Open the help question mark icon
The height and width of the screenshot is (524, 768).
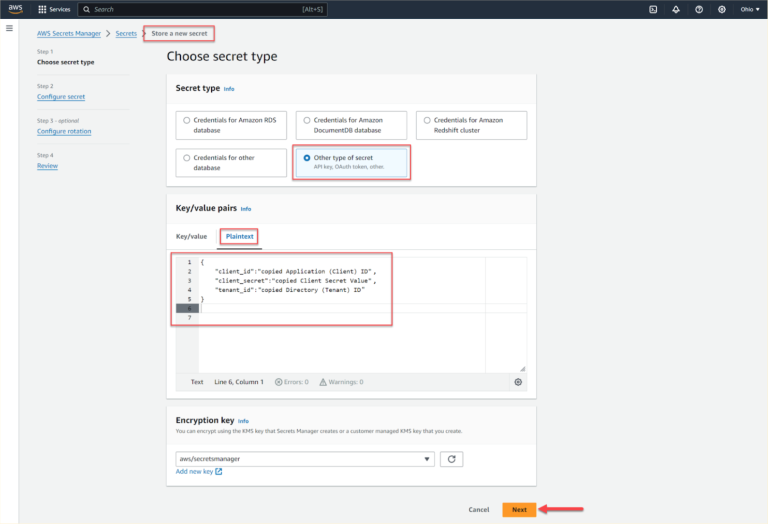coord(698,9)
